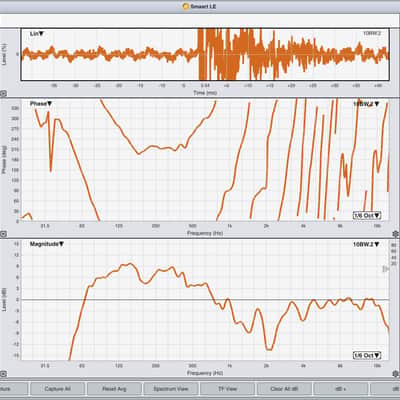Image resolution: width=400 pixels, height=400 pixels.
Task: Open the Magnitude graph type dropdown
Action: (47, 244)
